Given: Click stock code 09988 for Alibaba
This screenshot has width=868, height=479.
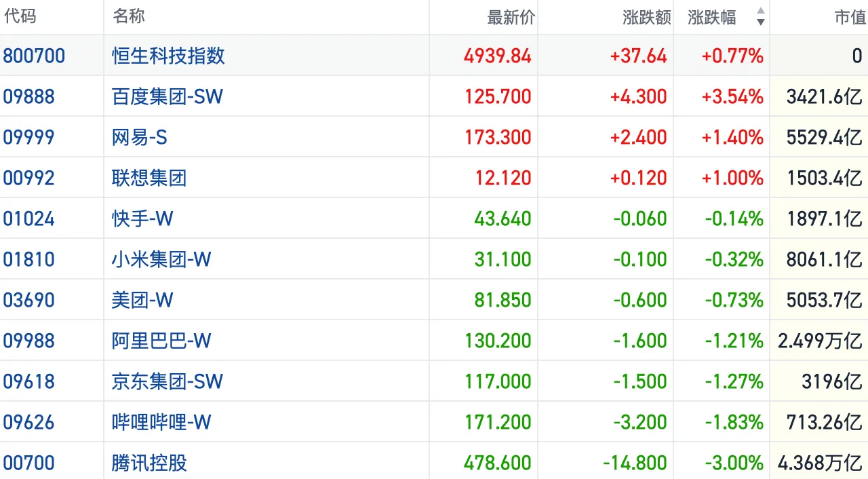Looking at the screenshot, I should (x=28, y=341).
